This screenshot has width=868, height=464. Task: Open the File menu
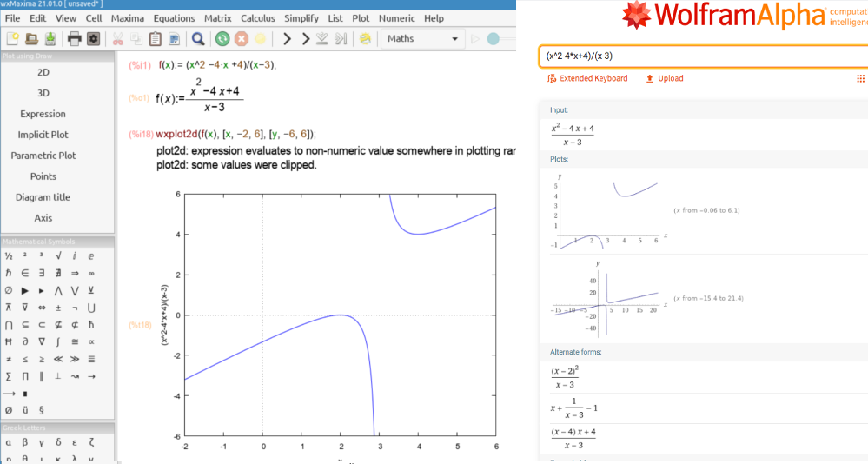pyautogui.click(x=12, y=18)
